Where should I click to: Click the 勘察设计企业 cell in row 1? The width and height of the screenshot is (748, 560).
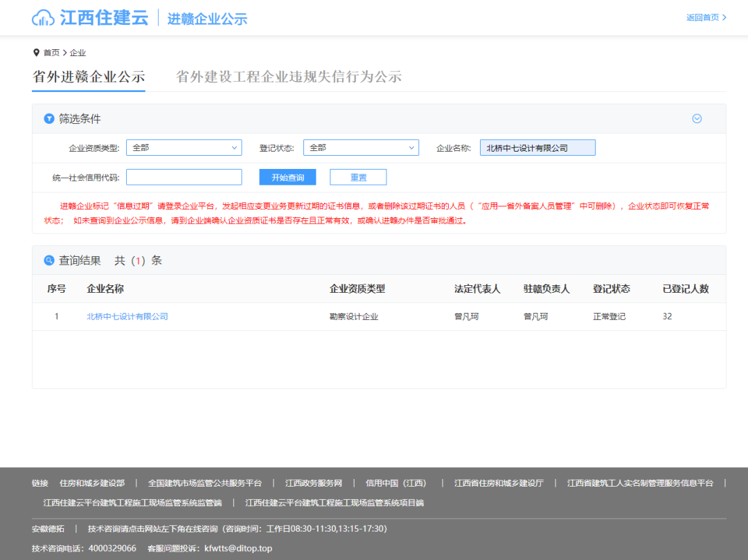pyautogui.click(x=354, y=316)
